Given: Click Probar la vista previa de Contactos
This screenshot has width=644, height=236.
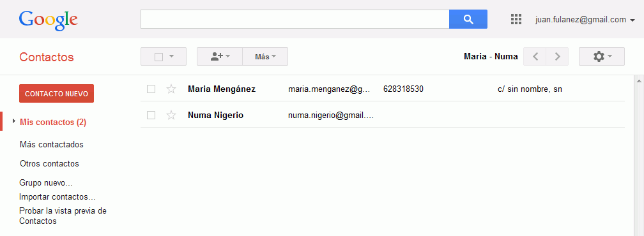Looking at the screenshot, I should pos(63,216).
